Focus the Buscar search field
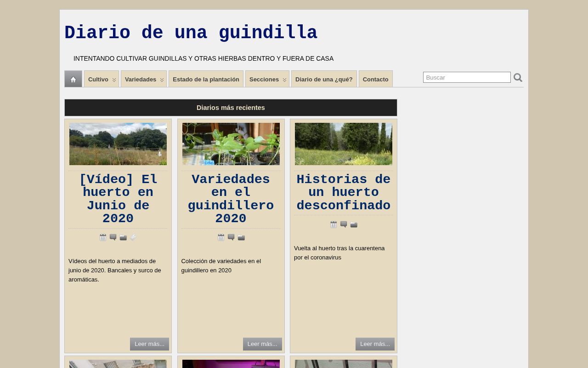588x368 pixels. 467,77
